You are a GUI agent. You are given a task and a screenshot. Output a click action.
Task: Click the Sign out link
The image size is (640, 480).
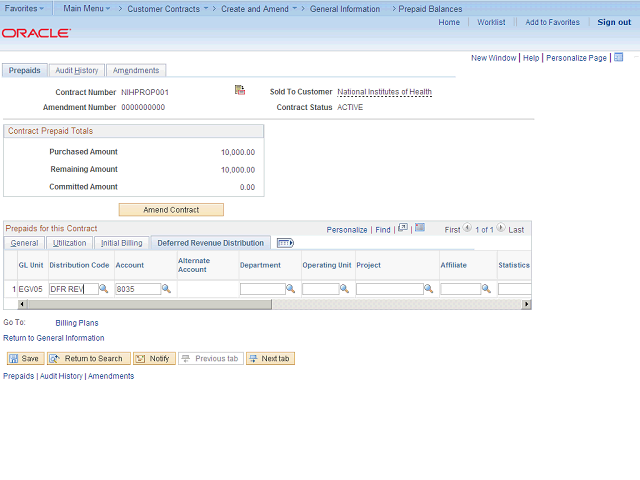tap(614, 22)
